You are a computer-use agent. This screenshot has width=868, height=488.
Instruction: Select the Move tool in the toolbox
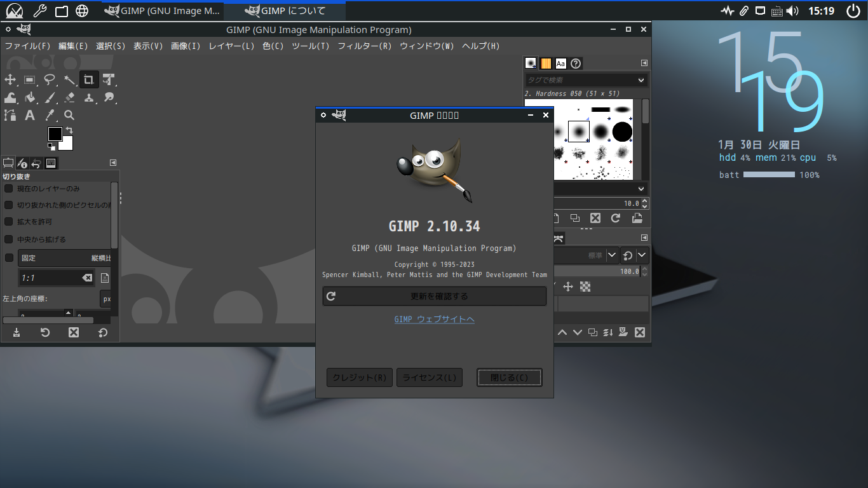[10, 79]
